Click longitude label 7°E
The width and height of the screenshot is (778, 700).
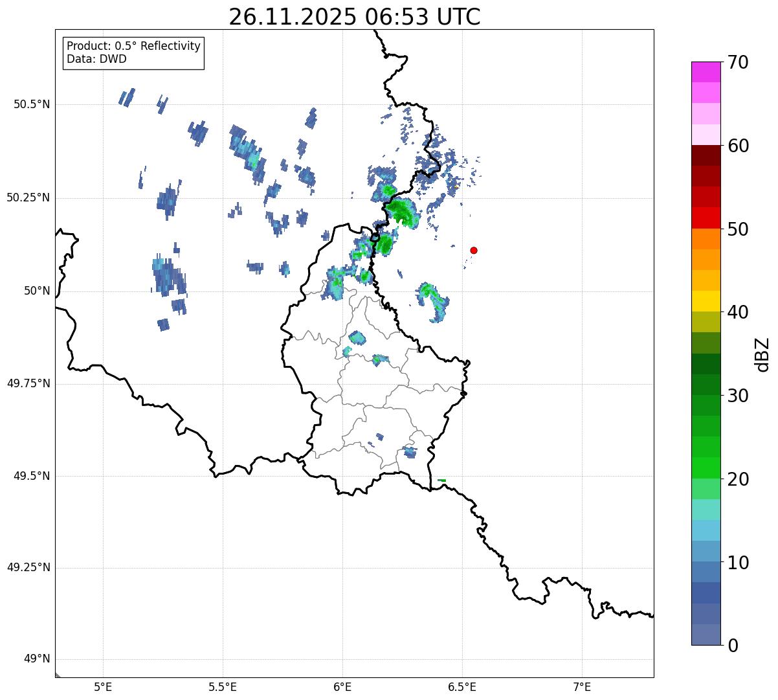click(x=582, y=686)
